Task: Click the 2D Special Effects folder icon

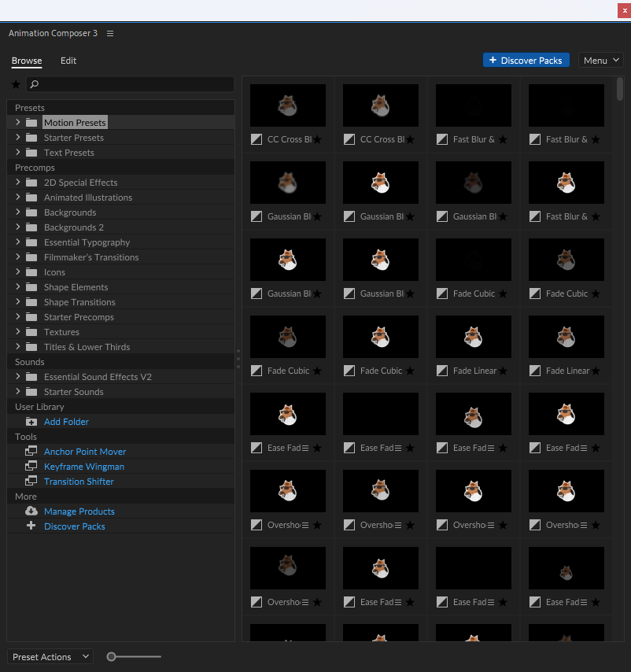Action: 31,183
